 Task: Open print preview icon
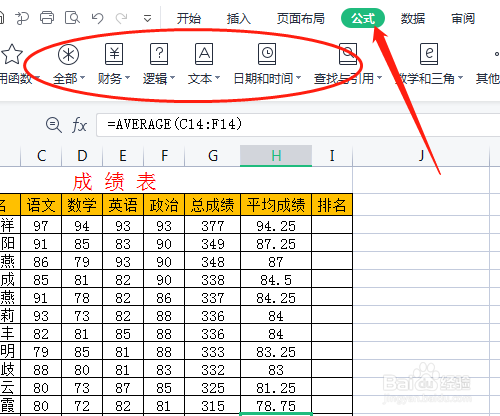tap(72, 18)
